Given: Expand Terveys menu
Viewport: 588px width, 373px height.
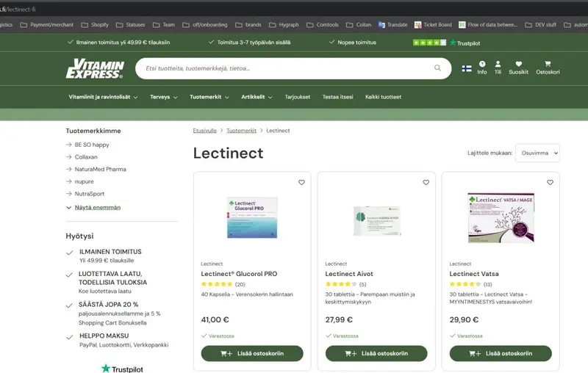Looking at the screenshot, I should coord(164,97).
